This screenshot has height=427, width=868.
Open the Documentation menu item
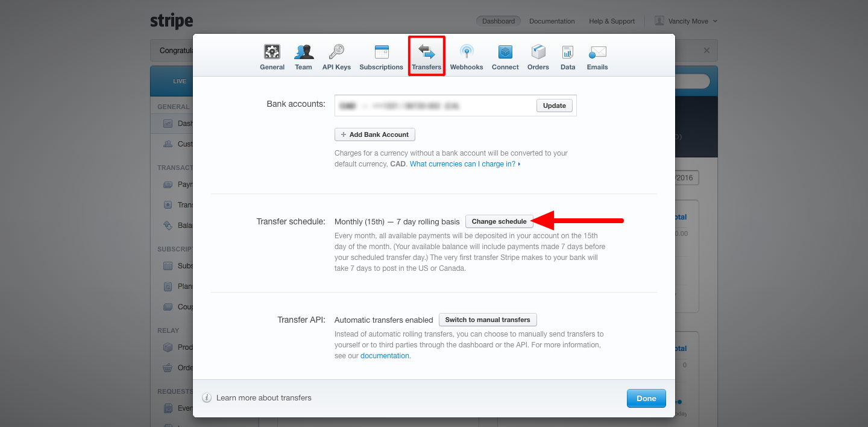552,21
